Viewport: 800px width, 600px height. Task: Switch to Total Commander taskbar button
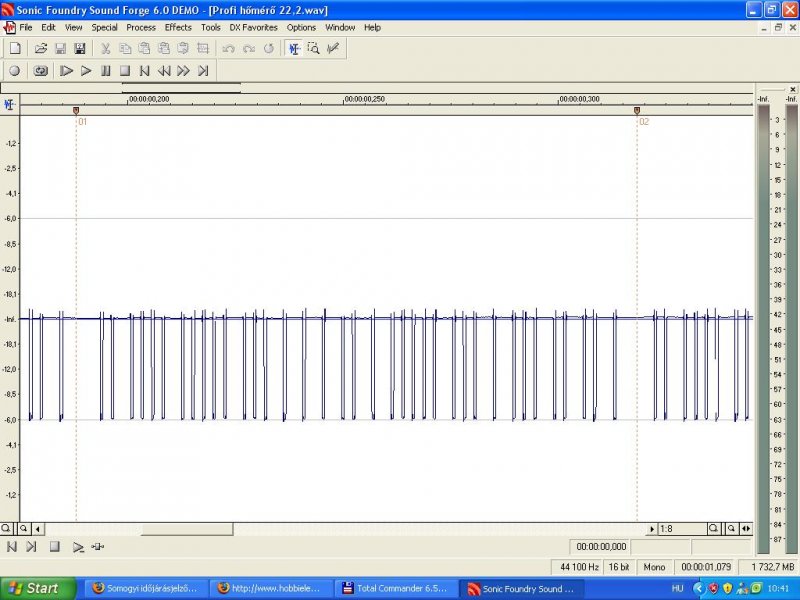tap(395, 588)
